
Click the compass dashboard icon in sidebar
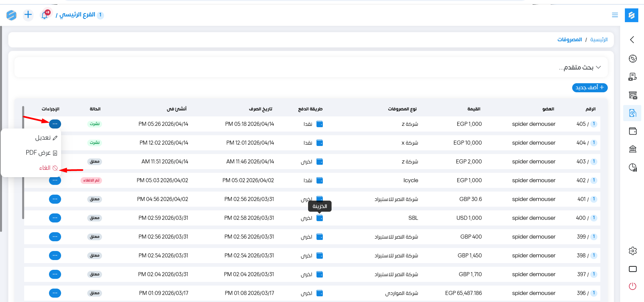633,59
